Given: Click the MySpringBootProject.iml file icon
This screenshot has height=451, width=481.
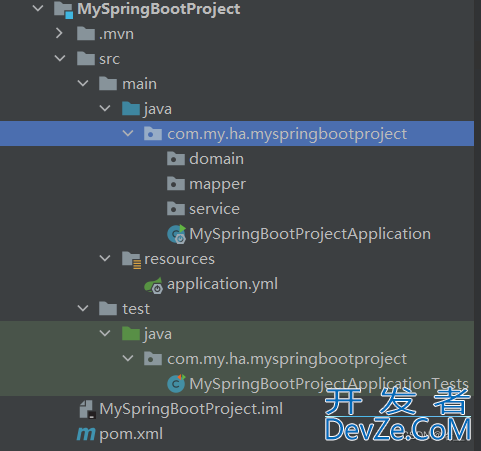Looking at the screenshot, I should (x=88, y=409).
